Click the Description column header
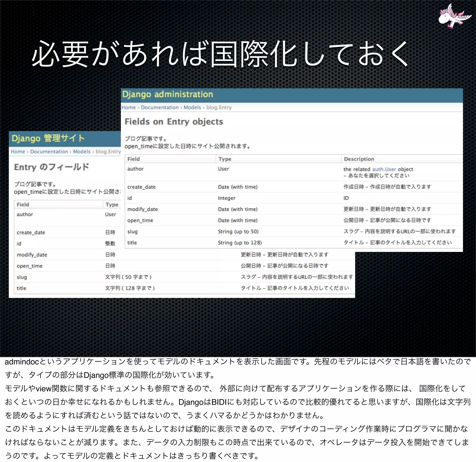This screenshot has width=476, height=462. [359, 159]
